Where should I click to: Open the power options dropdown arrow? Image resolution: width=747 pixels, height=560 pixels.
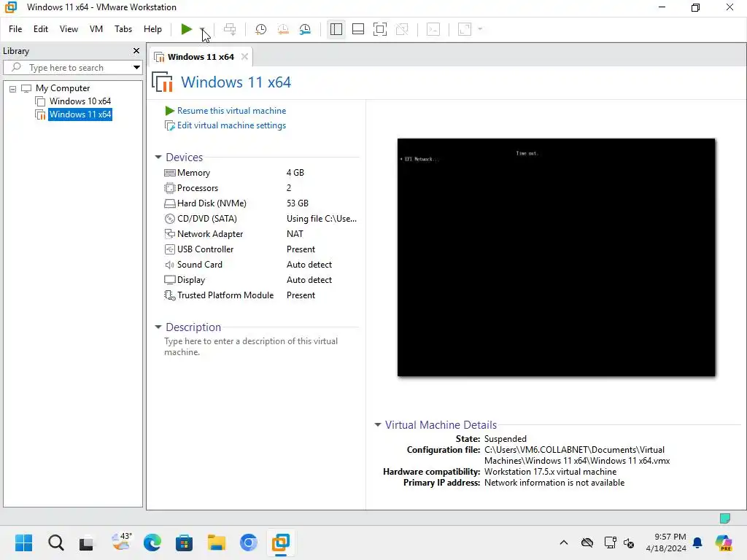[x=203, y=29]
